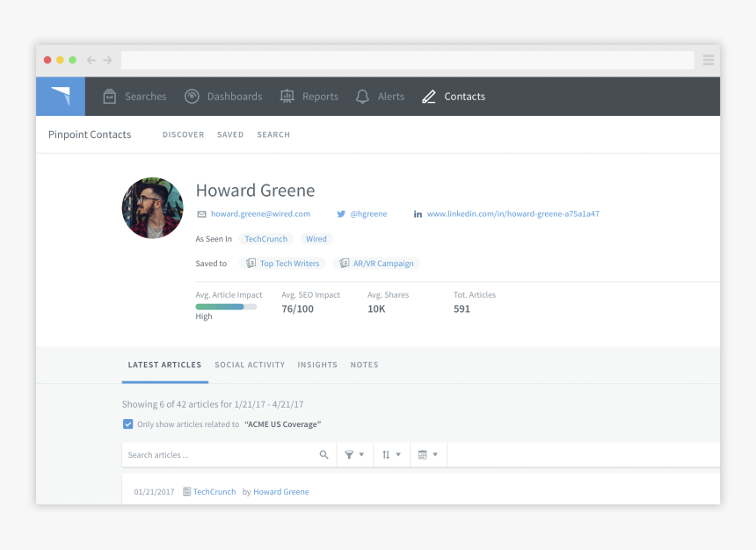This screenshot has width=756, height=550.
Task: Click the TechCrunch source badge
Action: (265, 238)
